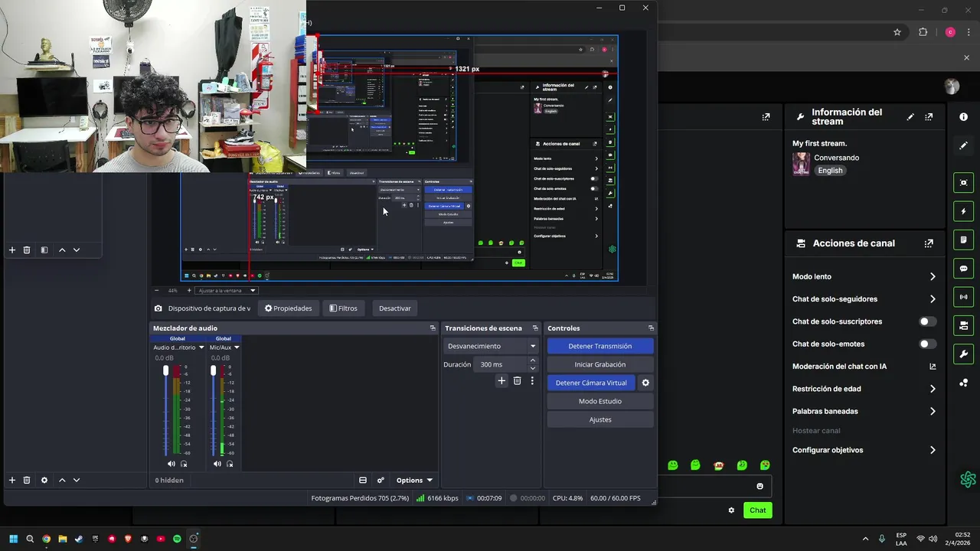This screenshot has height=551, width=980.
Task: Toggle stream preview icon in Kick sidebar
Action: pyautogui.click(x=964, y=182)
